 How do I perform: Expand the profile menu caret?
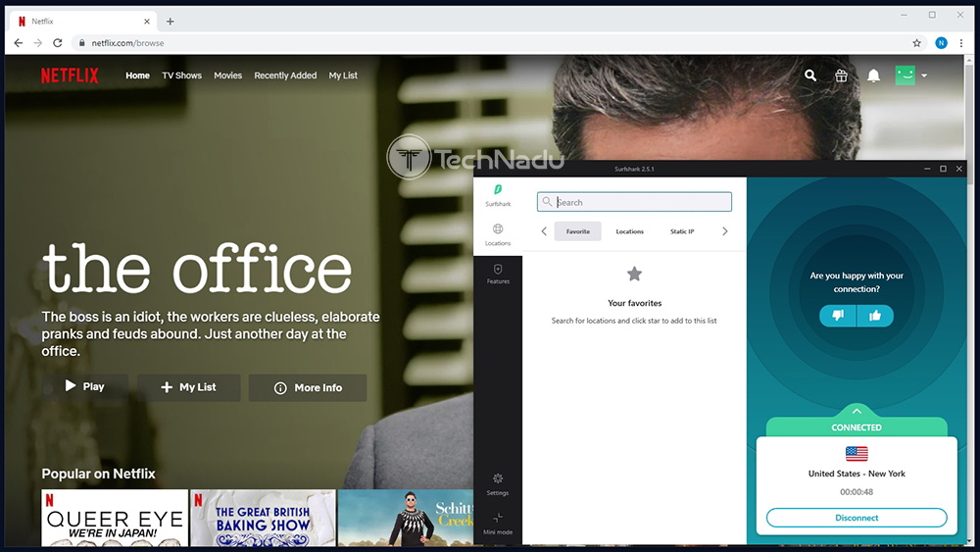coord(924,75)
